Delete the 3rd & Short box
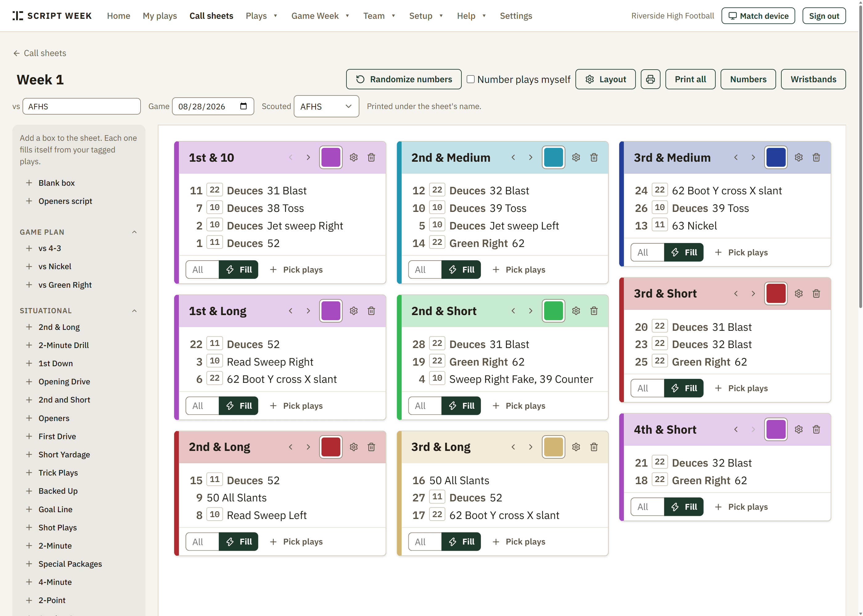 tap(816, 294)
